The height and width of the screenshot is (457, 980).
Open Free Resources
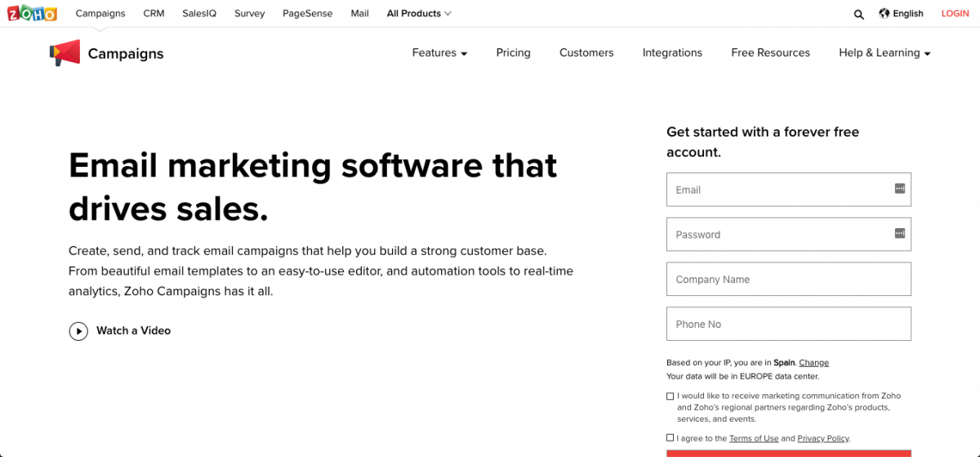[770, 53]
